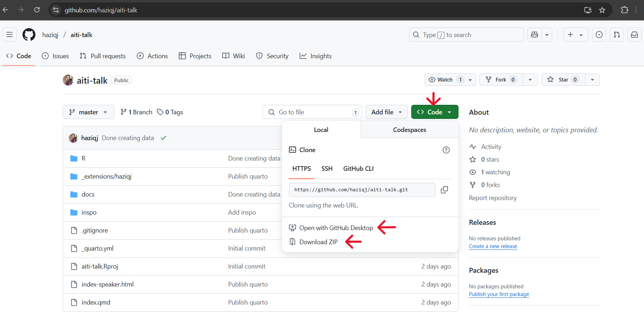The height and width of the screenshot is (313, 644).
Task: Click the repository owner avatar beside aiti-talk
Action: [x=68, y=80]
